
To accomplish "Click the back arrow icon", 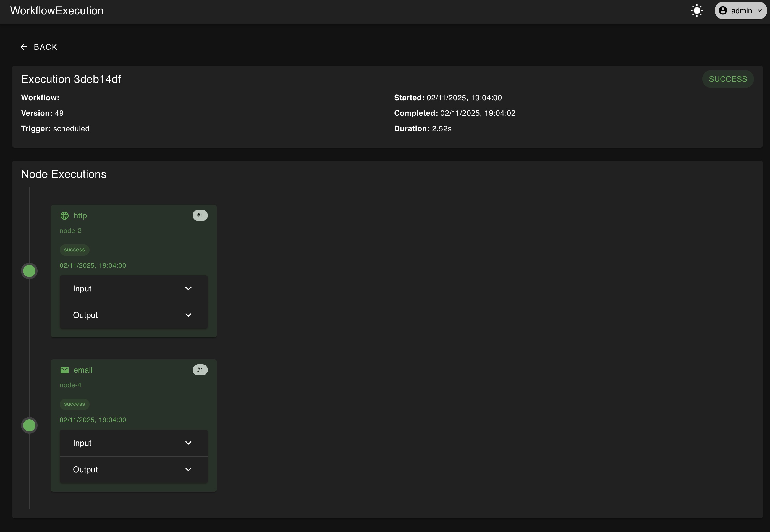I will point(24,47).
